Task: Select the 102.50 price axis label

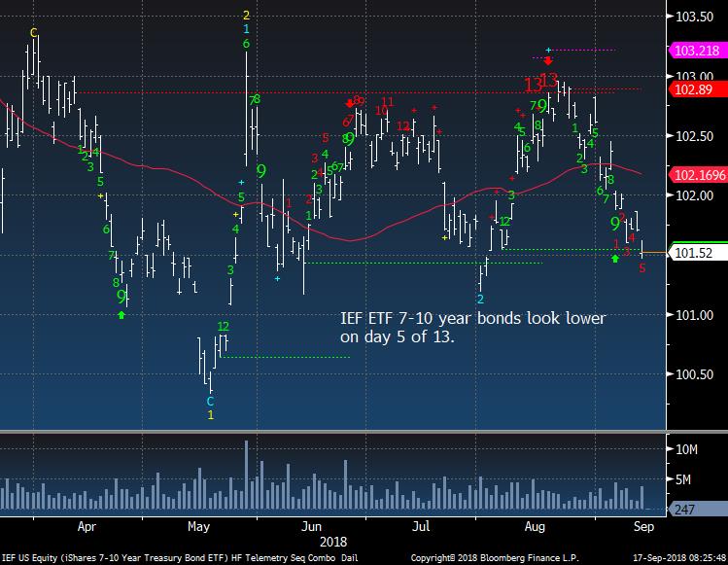Action: [x=694, y=136]
